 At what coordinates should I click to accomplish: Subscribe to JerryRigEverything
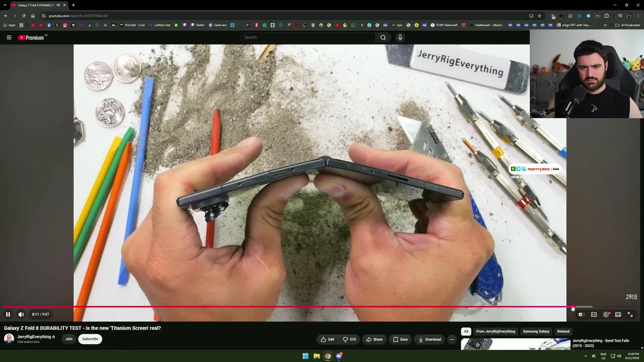tap(90, 339)
